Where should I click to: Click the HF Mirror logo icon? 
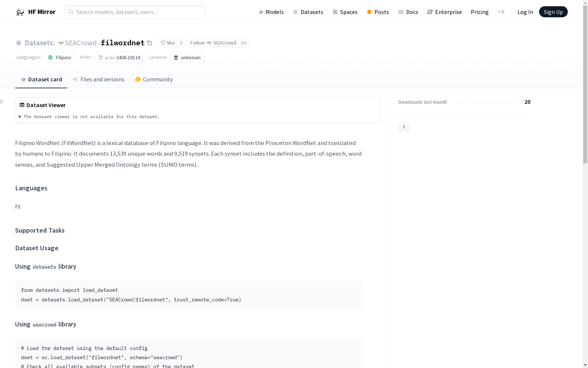[20, 12]
